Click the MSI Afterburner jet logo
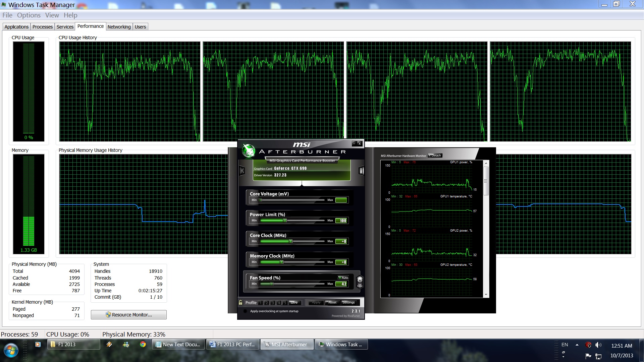 pos(249,150)
